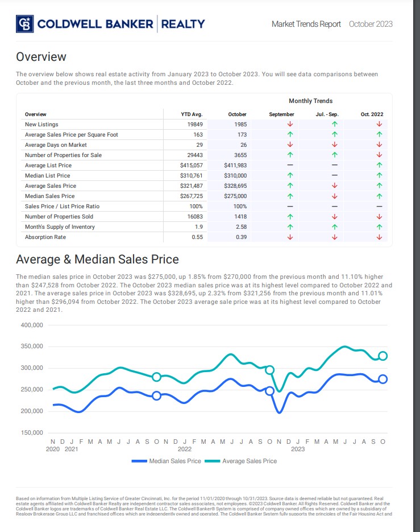This screenshot has width=420, height=532.
Task: Click the YTD Avg. column header
Action: pyautogui.click(x=192, y=114)
